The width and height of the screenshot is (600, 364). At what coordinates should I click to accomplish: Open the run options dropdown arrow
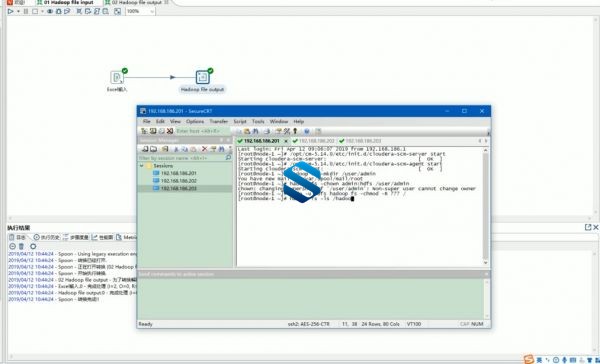point(18,11)
